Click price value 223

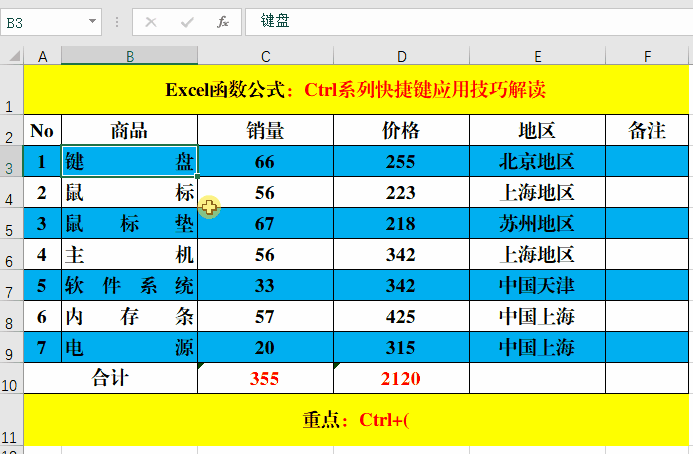(x=401, y=192)
